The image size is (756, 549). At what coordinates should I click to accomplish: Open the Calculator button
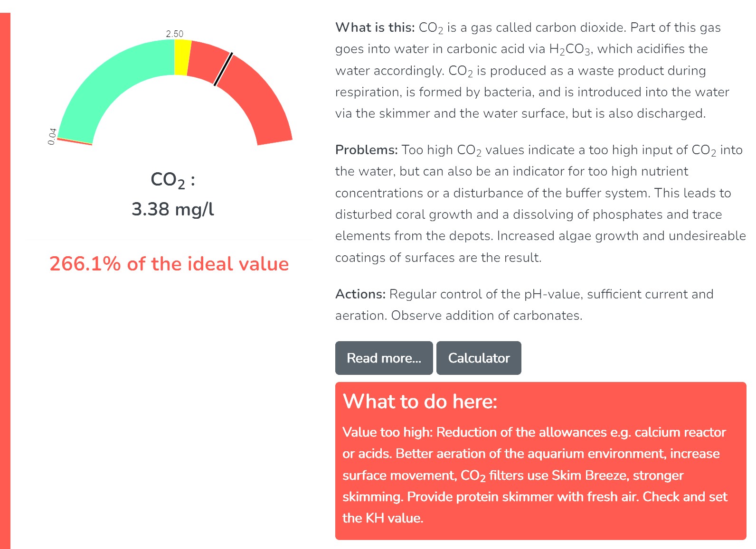point(479,358)
